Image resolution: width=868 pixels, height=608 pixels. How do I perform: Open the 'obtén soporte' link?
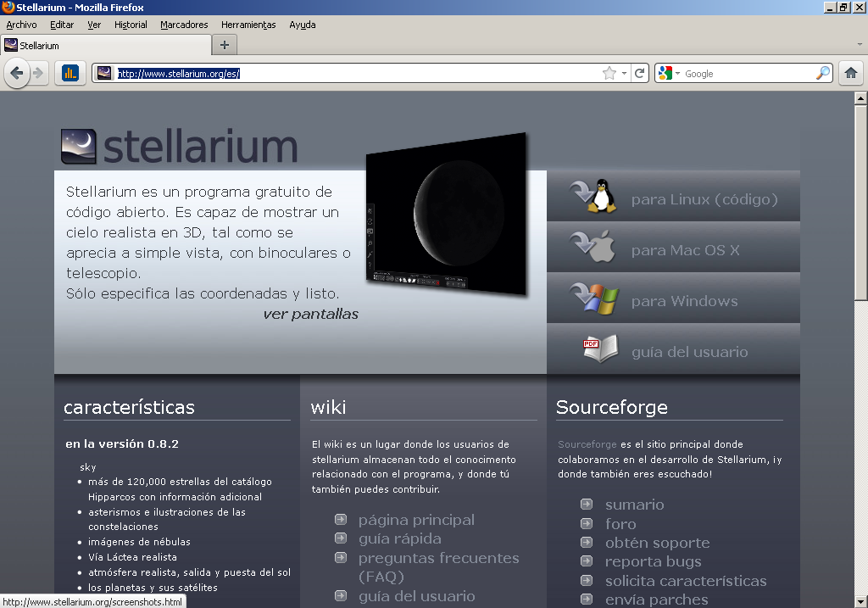[x=657, y=543]
